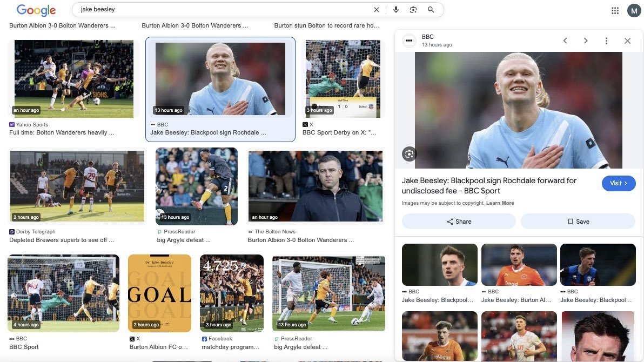644x362 pixels.
Task: Go to previous image in preview panel
Action: 565,41
